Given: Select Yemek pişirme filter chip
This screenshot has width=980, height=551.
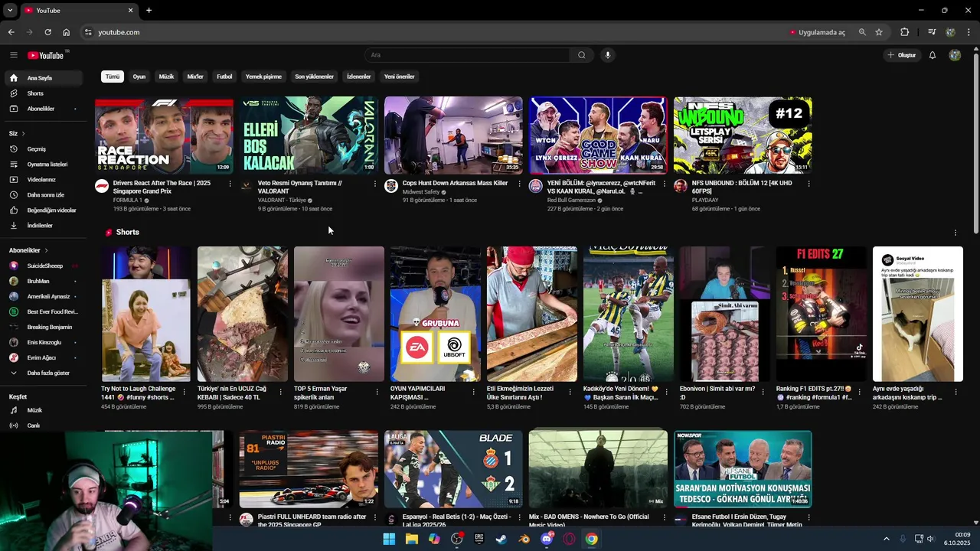Looking at the screenshot, I should pos(263,77).
